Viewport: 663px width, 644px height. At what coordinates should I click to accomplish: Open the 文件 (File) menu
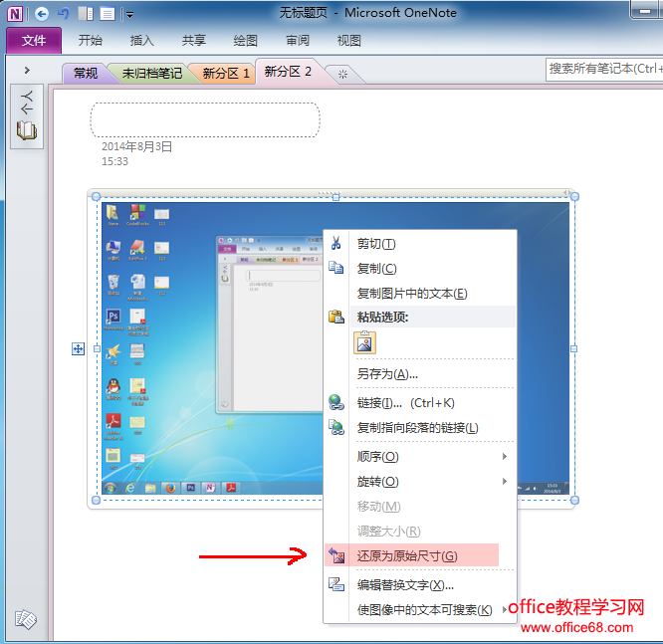pos(34,41)
